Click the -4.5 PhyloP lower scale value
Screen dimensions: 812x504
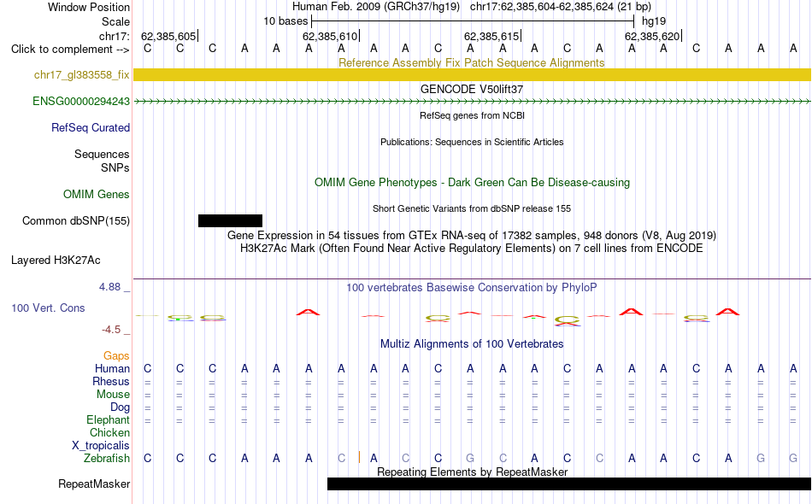(111, 330)
